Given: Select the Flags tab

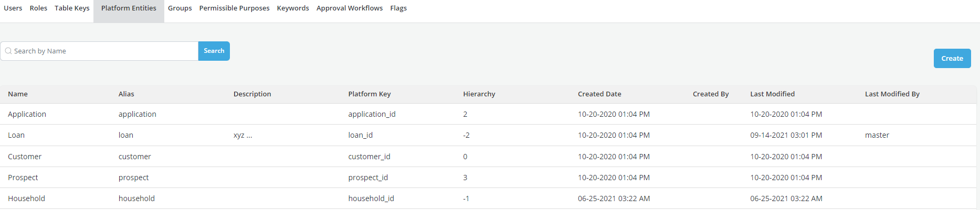Looking at the screenshot, I should point(398,8).
